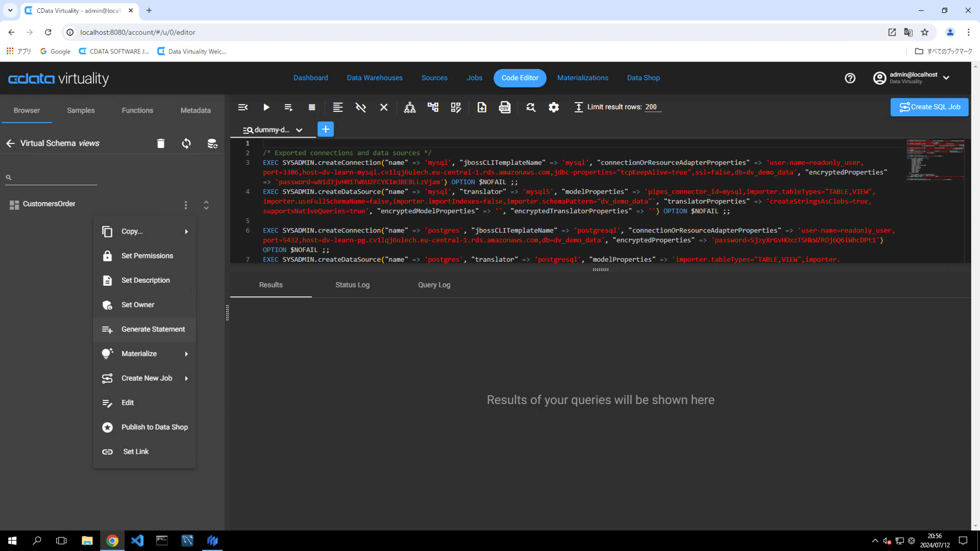Image resolution: width=980 pixels, height=551 pixels.
Task: Open the admin@localhost account dropdown
Action: click(946, 78)
